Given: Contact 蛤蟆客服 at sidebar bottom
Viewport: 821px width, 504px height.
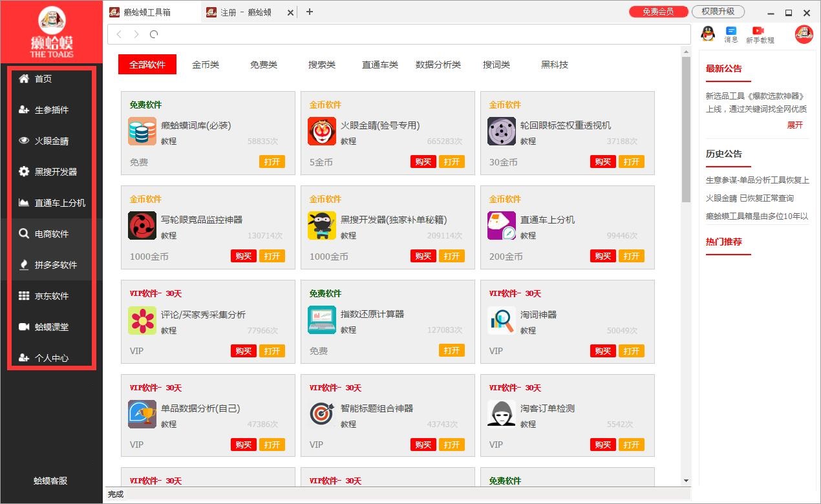Looking at the screenshot, I should [50, 481].
